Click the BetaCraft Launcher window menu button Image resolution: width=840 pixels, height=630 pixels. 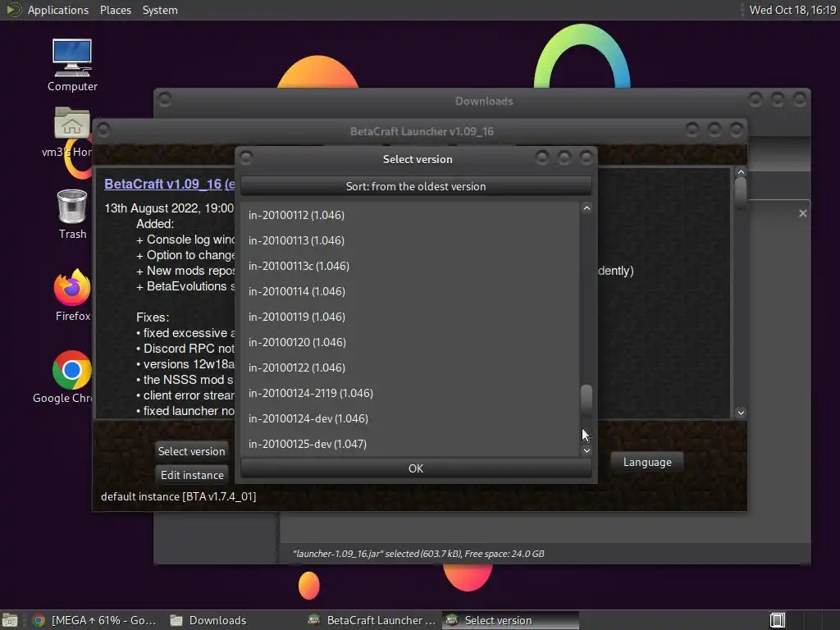click(x=103, y=130)
